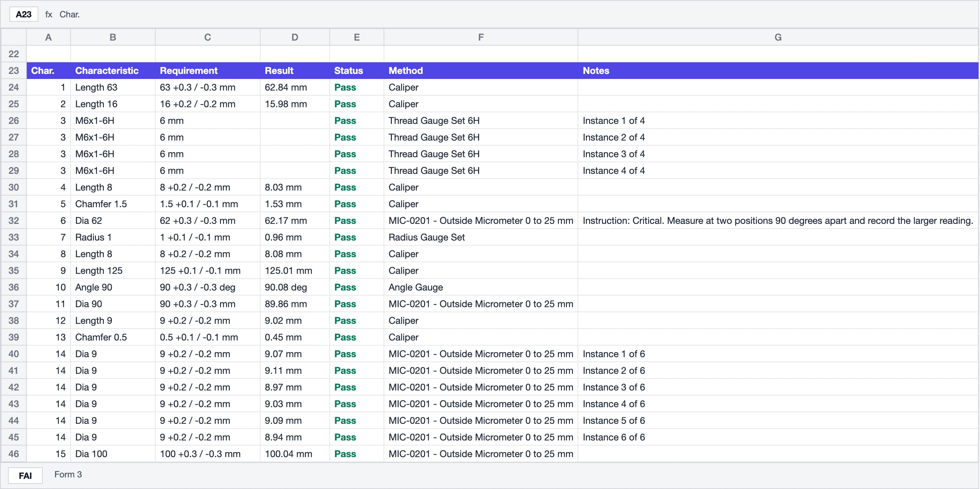Viewport: 980px width, 489px height.
Task: Click the Instance 3 of 6 note
Action: (x=778, y=387)
